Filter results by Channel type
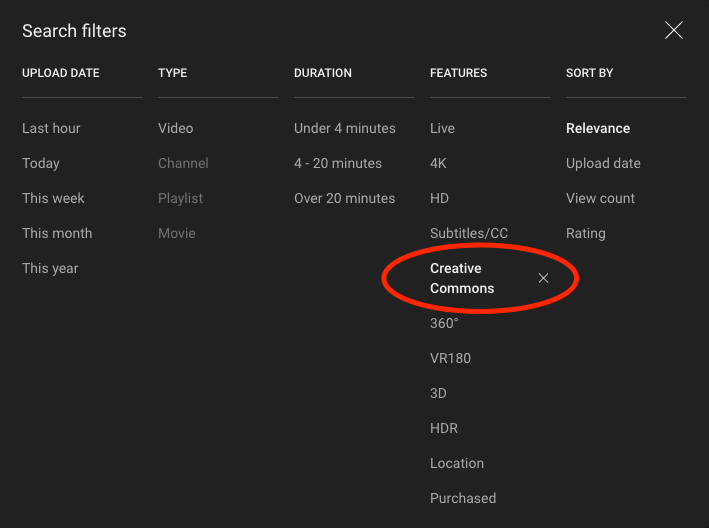The height and width of the screenshot is (528, 709). pyautogui.click(x=183, y=163)
